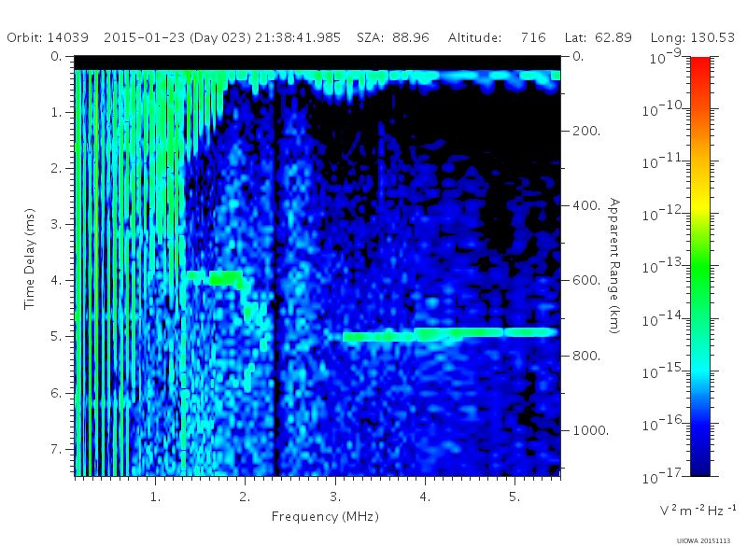Viewport: 747px width, 560px height.
Task: Click the colorbar units label V² m⁻² Hz⁻¹
Action: click(698, 511)
